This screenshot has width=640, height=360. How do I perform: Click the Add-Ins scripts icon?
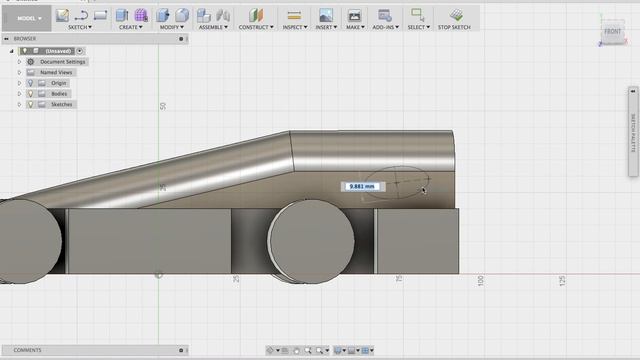384,16
